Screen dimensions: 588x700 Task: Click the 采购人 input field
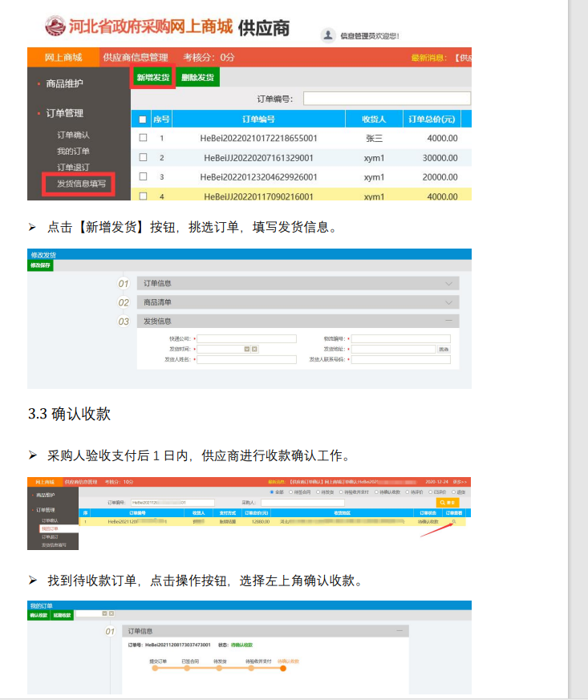(x=302, y=503)
